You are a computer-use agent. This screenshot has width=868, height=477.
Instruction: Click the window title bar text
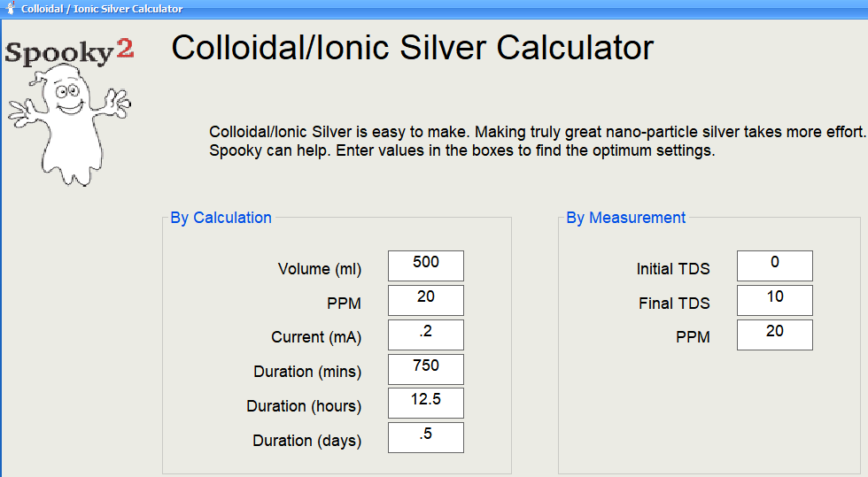pos(102,9)
